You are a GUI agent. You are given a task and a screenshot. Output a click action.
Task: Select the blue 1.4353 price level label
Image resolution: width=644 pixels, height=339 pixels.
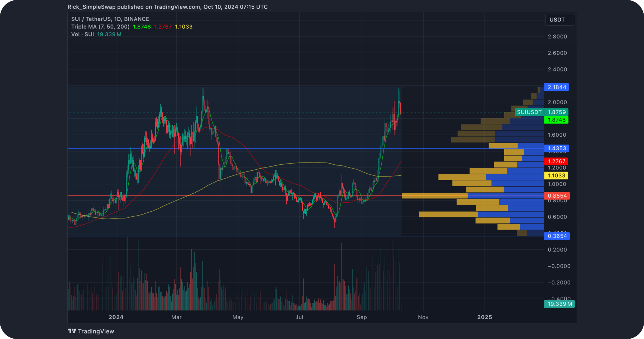[x=557, y=148]
